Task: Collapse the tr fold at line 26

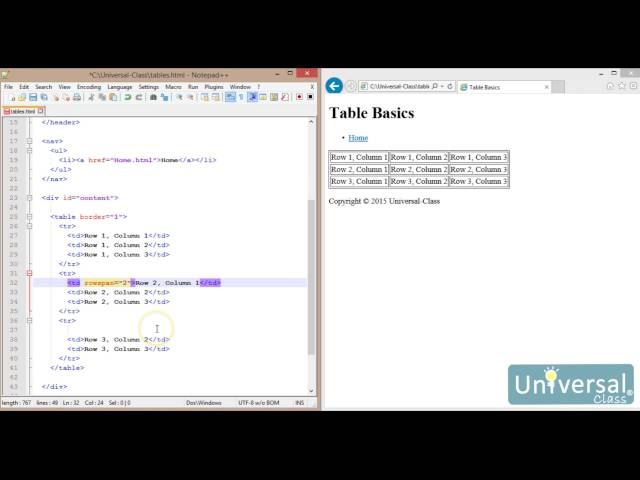Action: pyautogui.click(x=29, y=226)
